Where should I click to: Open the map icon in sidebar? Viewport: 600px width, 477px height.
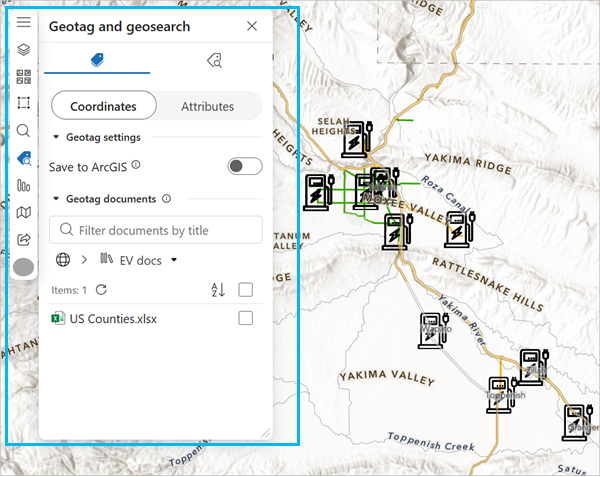pyautogui.click(x=23, y=212)
